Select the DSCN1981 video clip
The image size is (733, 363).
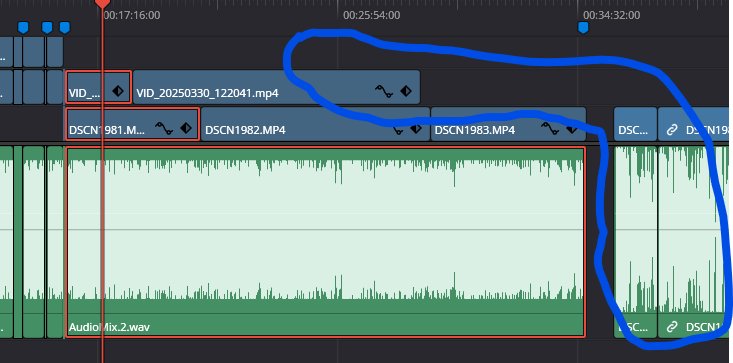pyautogui.click(x=133, y=124)
